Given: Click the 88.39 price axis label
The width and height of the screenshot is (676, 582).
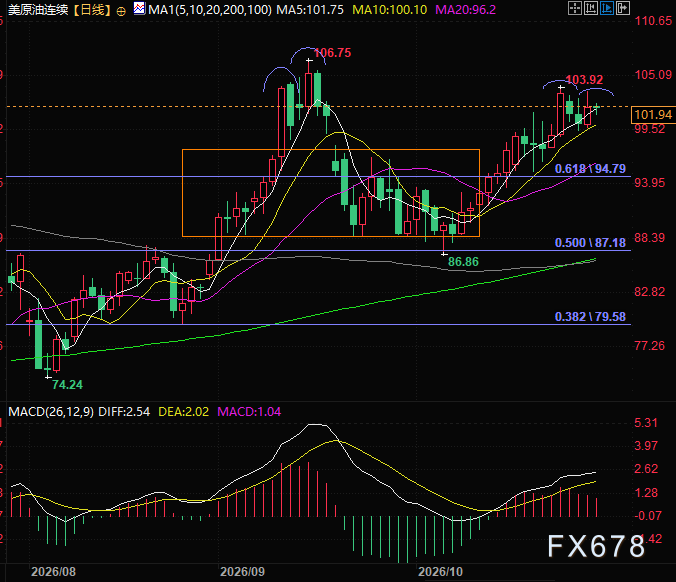Looking at the screenshot, I should [650, 238].
